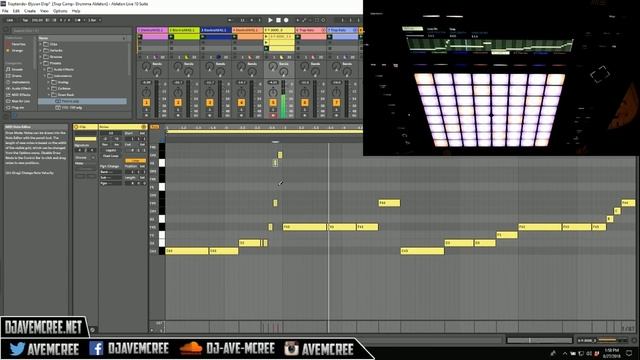Select the Audio Effects browser category
640x360 pixels.
(x=18, y=88)
